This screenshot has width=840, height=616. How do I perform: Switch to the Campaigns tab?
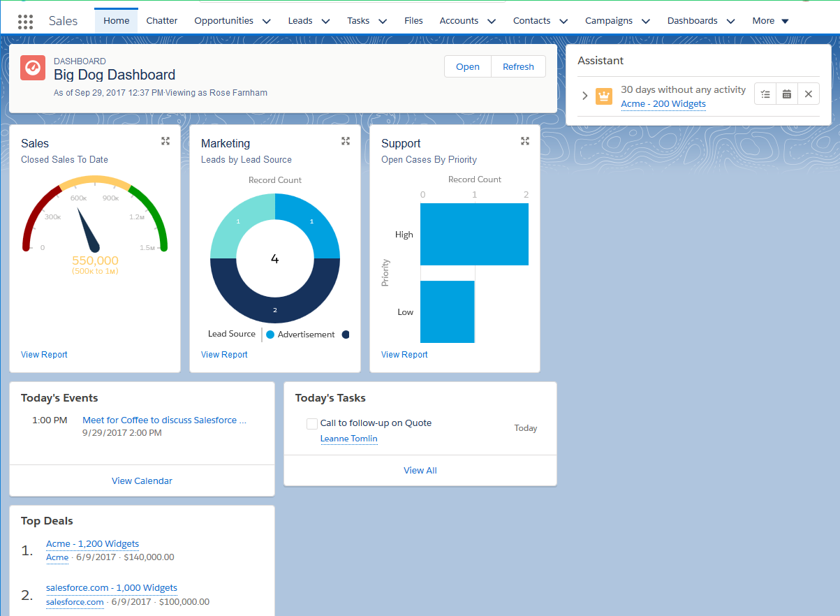click(609, 21)
